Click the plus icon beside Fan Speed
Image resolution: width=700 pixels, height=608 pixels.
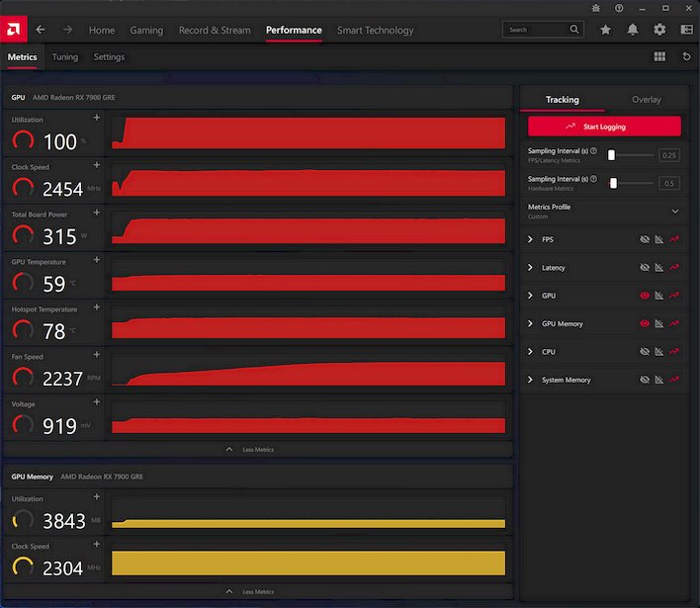click(x=96, y=355)
